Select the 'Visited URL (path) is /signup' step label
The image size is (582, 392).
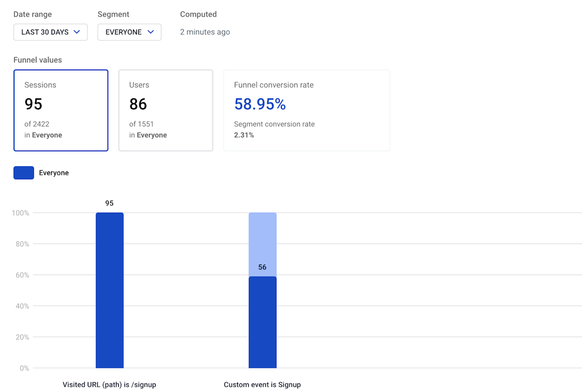(110, 385)
